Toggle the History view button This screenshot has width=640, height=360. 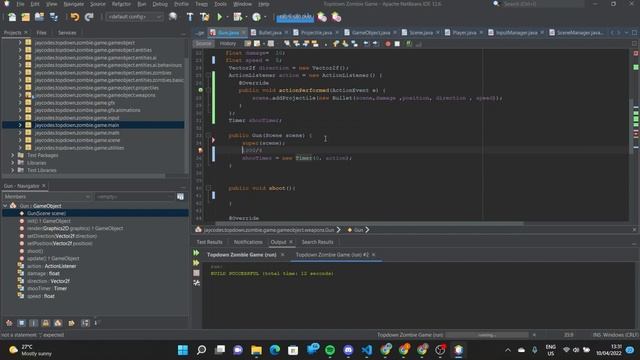pyautogui.click(x=228, y=44)
